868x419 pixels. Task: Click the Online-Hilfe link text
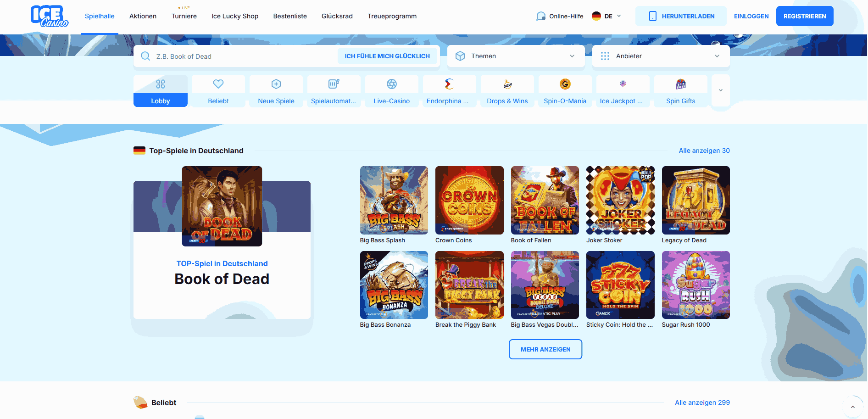point(566,16)
